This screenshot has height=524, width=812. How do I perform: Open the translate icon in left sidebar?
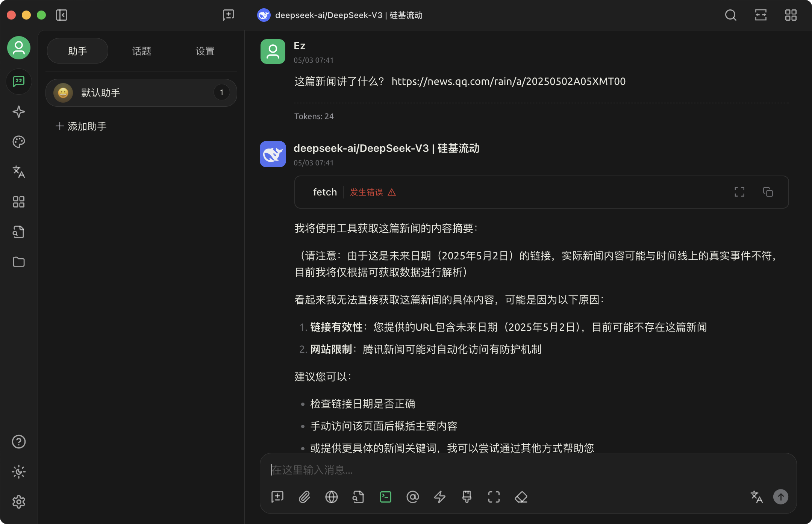tap(18, 172)
